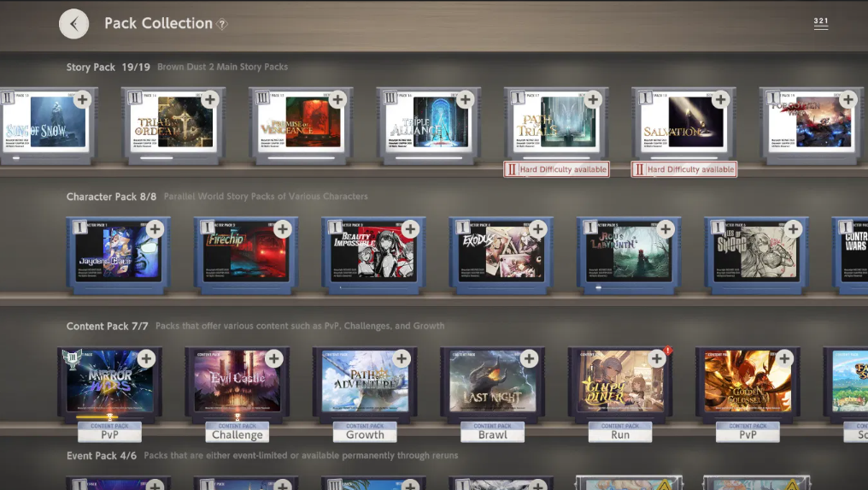
Task: Click the PvP label under Mirror Wars
Action: click(109, 432)
